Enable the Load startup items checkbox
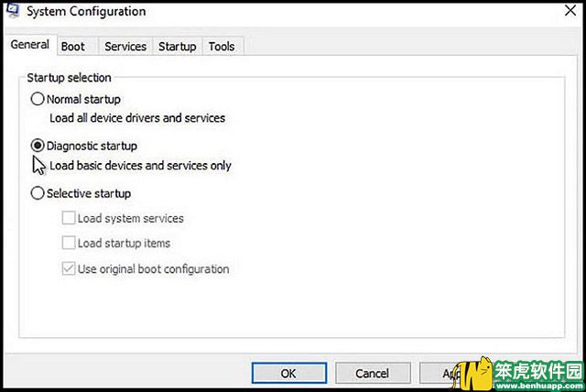This screenshot has height=392, width=586. click(x=69, y=243)
